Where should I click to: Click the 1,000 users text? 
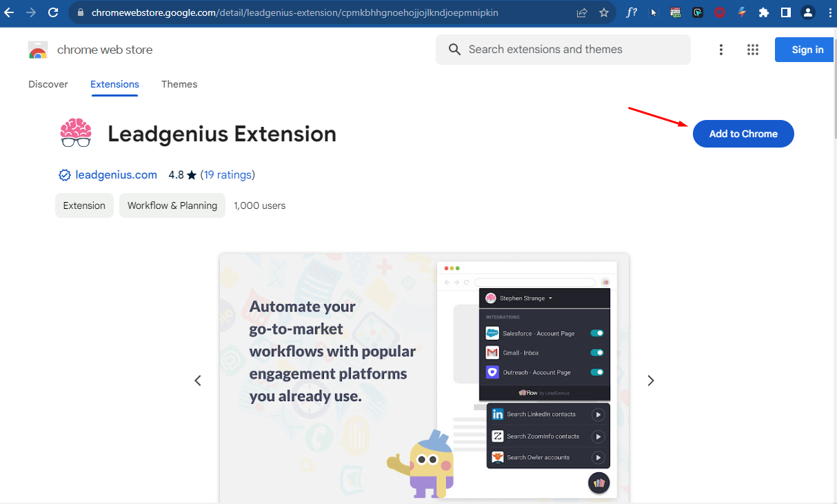pos(260,205)
